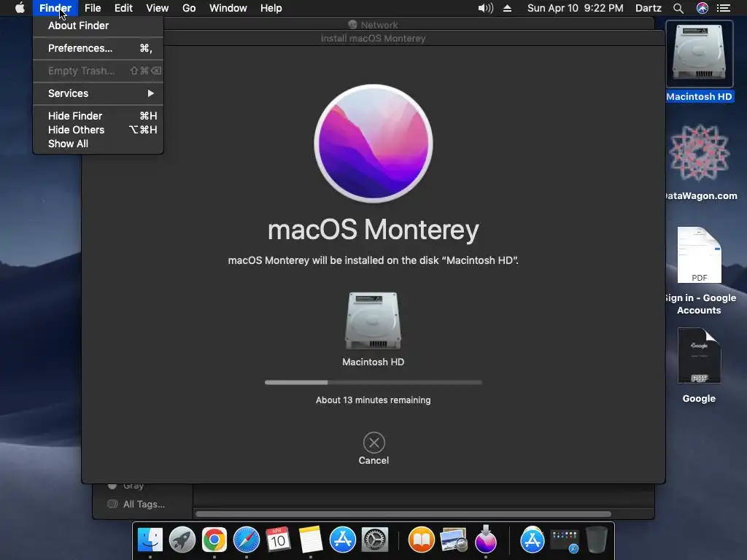This screenshot has height=560, width=747.
Task: Click the macOS Monterey logo
Action: [373, 144]
